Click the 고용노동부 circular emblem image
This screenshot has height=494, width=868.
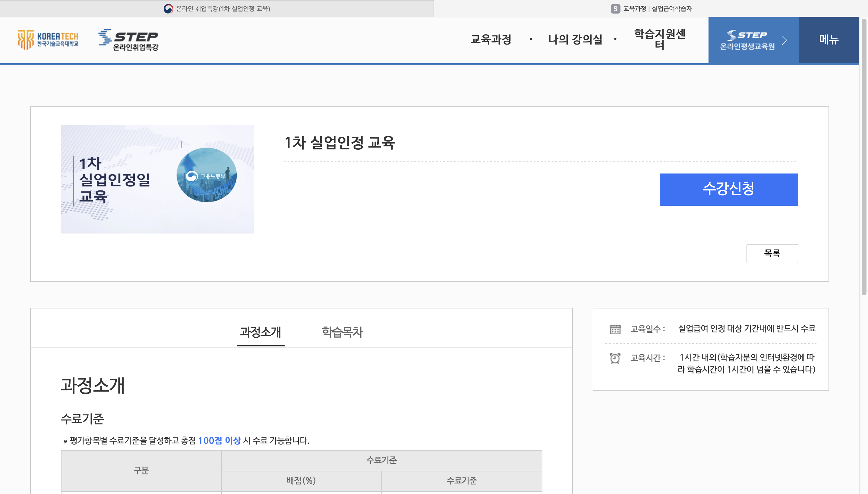[207, 175]
